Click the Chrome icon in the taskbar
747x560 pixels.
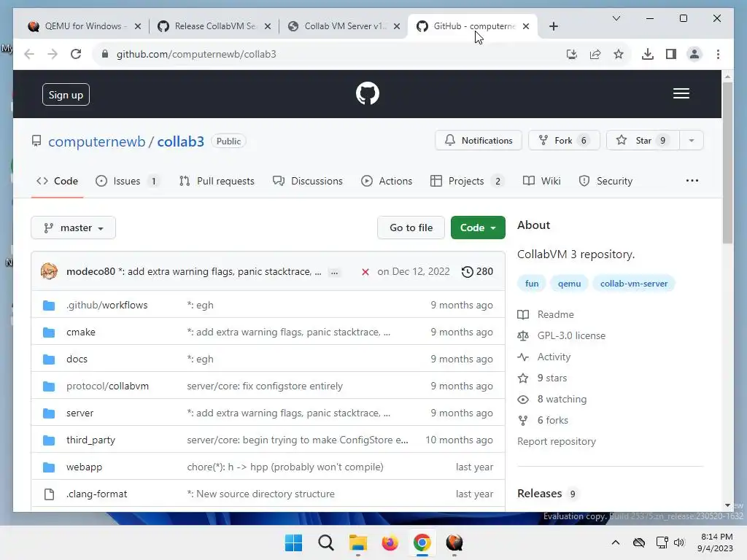(x=422, y=542)
